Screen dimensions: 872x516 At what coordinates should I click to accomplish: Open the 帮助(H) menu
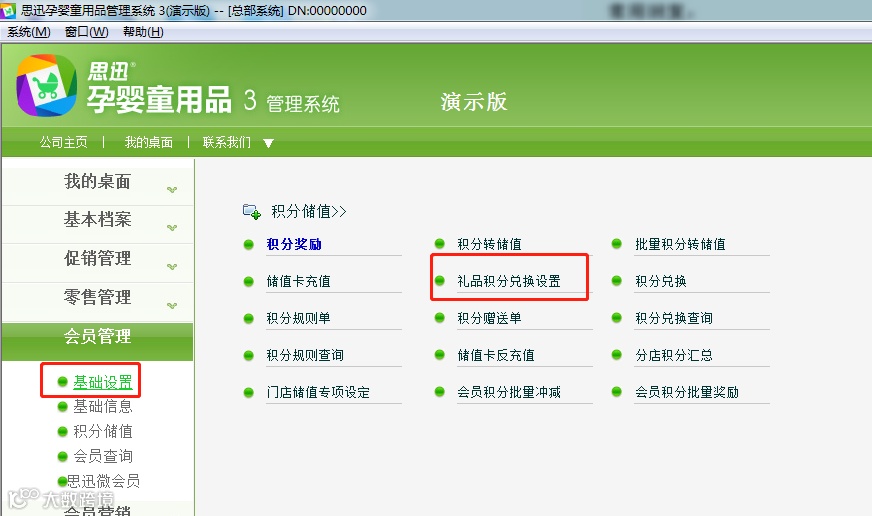coord(143,32)
